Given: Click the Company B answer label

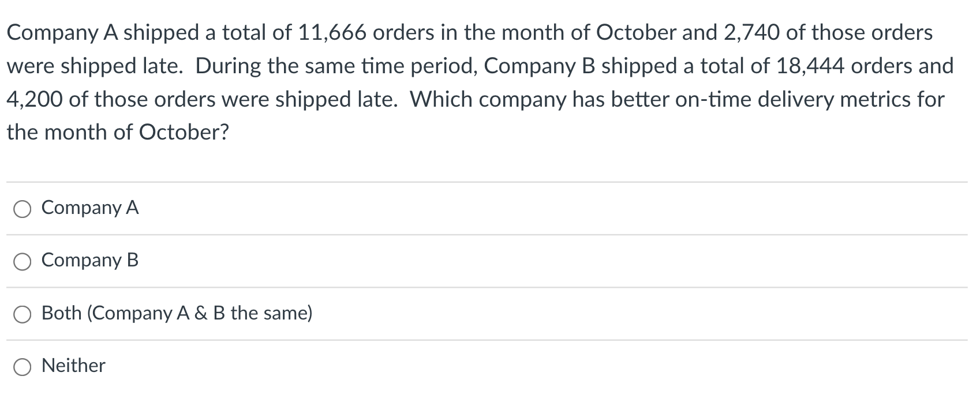Looking at the screenshot, I should pyautogui.click(x=89, y=261).
